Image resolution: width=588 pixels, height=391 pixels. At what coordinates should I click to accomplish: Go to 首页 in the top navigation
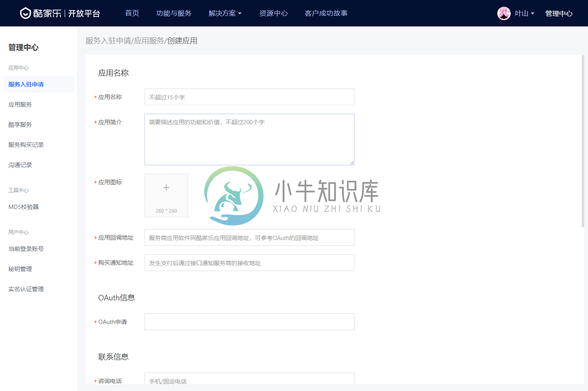[132, 13]
